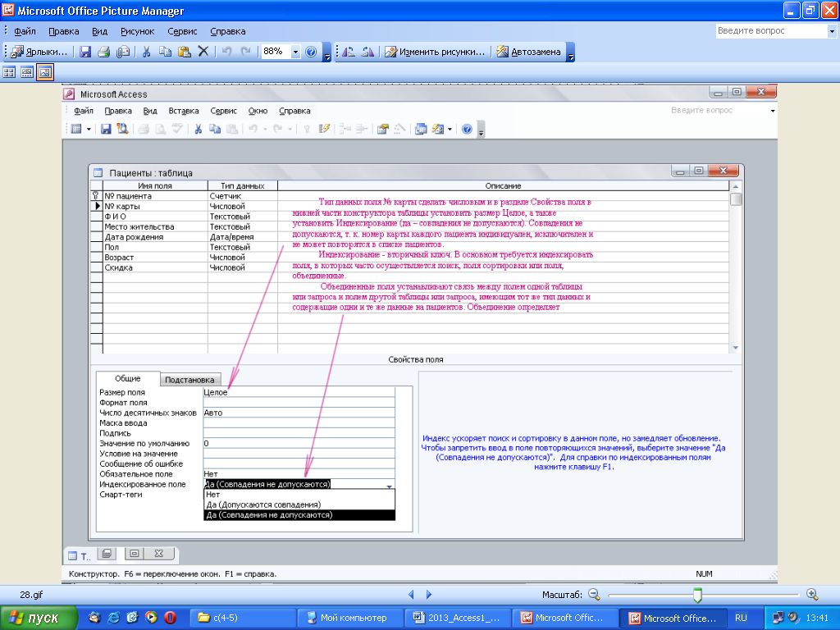The image size is (840, 630).
Task: Go to the previous picture arrow
Action: [411, 594]
